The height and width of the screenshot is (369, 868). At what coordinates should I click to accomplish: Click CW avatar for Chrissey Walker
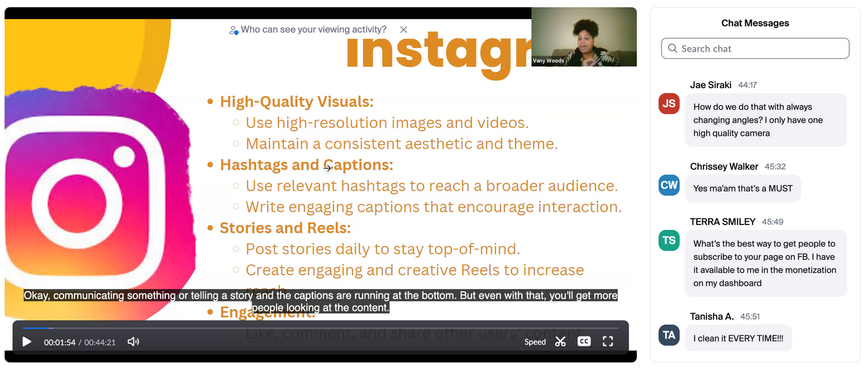[669, 185]
